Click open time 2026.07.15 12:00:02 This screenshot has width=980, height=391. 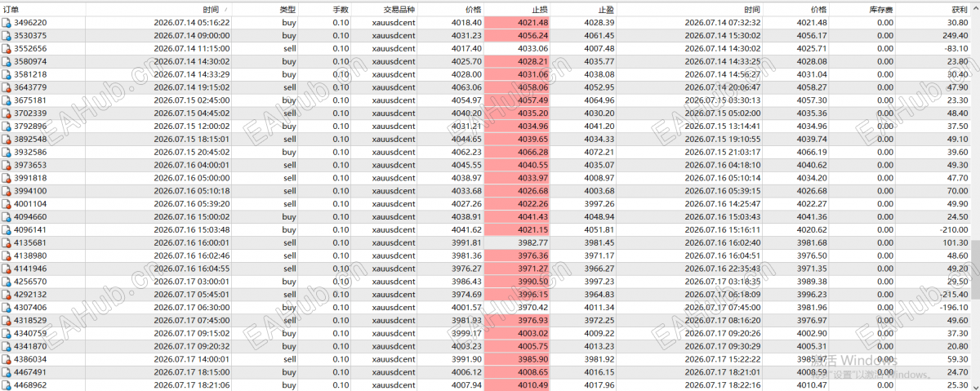tap(192, 126)
